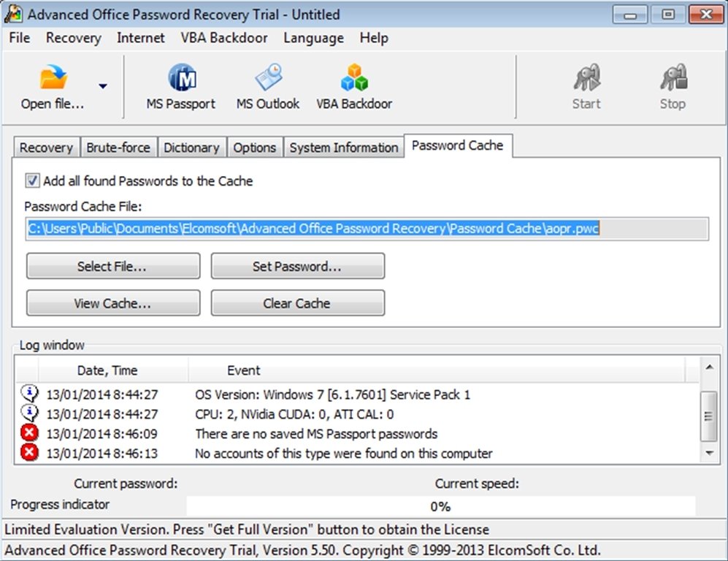Image resolution: width=728 pixels, height=561 pixels.
Task: Open the VBA Backdoor menu
Action: click(x=224, y=37)
